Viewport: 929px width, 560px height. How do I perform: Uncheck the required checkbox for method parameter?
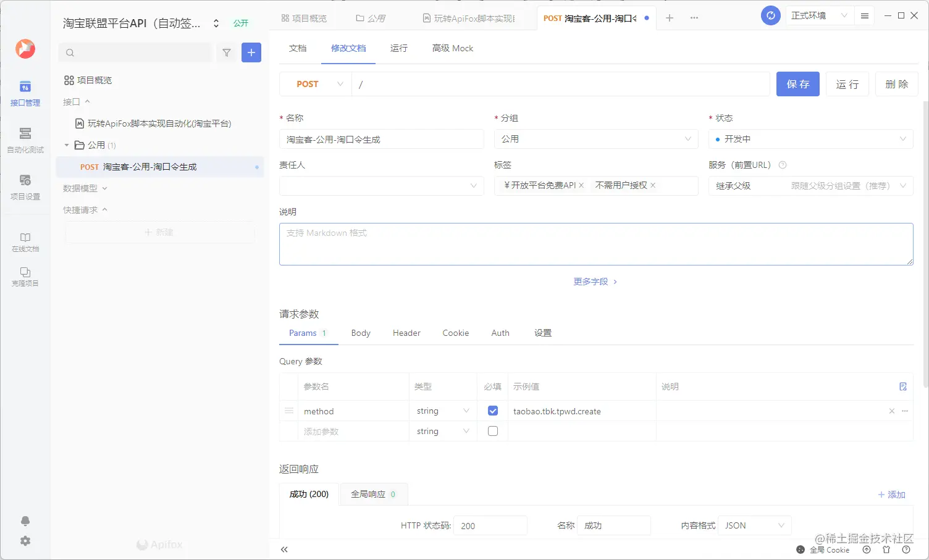492,410
